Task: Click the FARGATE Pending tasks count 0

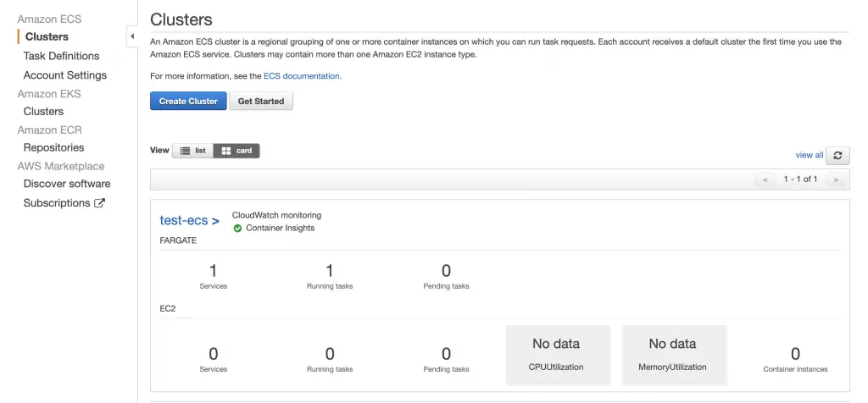Action: (446, 271)
